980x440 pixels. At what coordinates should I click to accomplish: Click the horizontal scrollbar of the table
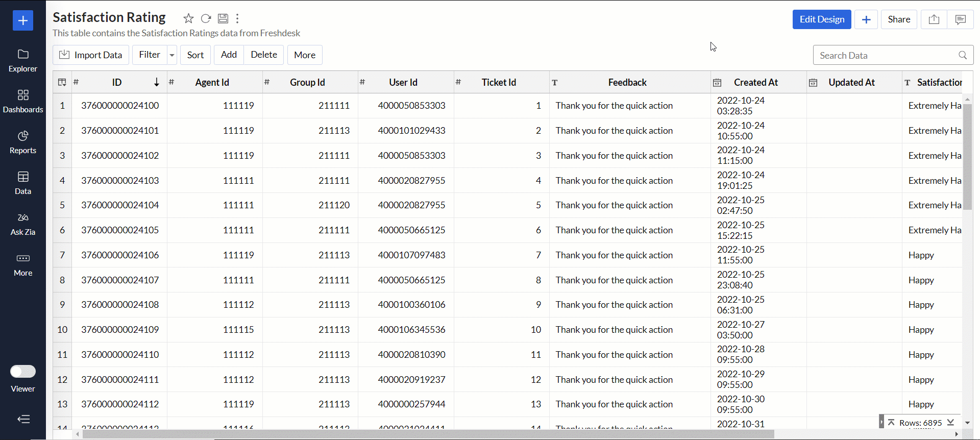[428, 434]
